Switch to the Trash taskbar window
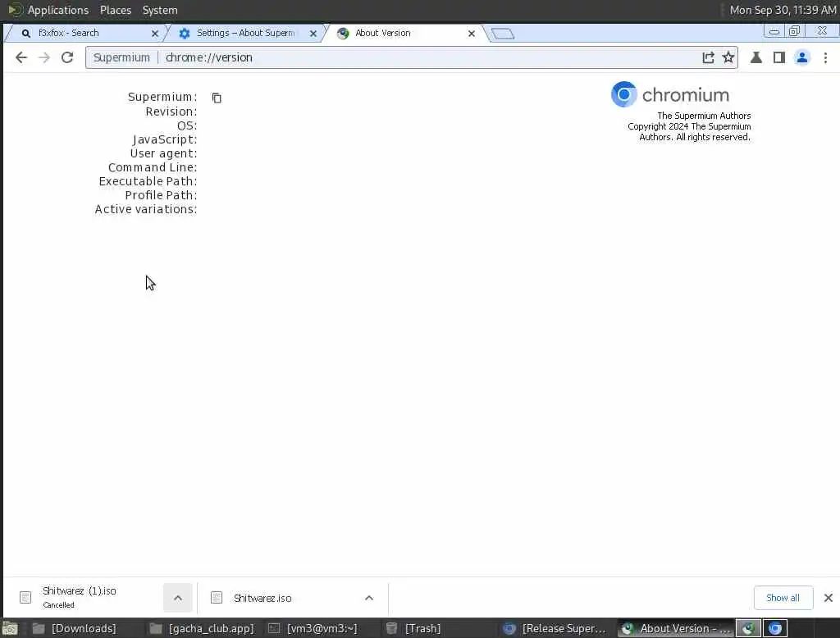The width and height of the screenshot is (840, 638). point(413,628)
